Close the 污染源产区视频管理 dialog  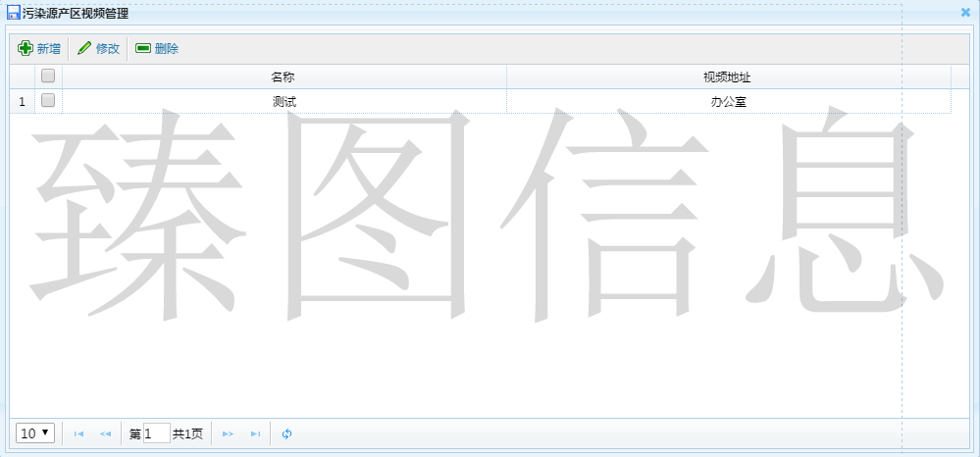[x=965, y=12]
